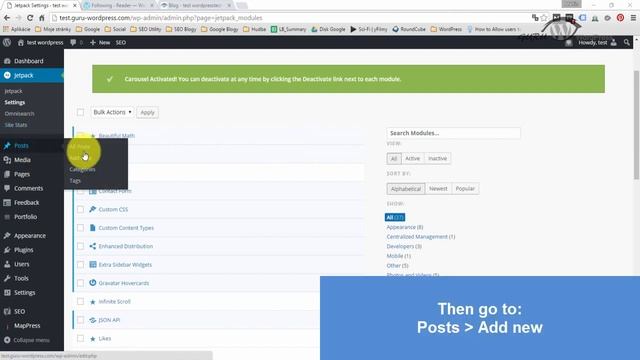Click the WordPress logo in admin bar
Image resolution: width=640 pixels, height=360 pixels.
pyautogui.click(x=7, y=42)
